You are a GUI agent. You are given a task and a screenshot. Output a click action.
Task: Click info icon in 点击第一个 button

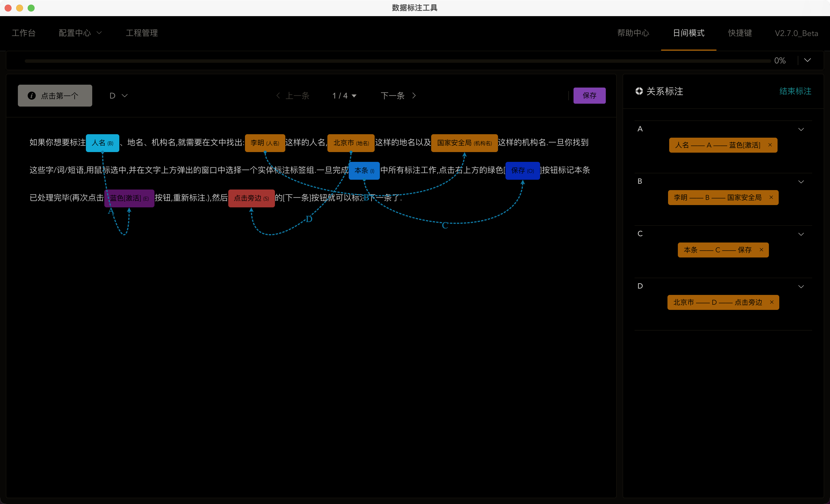click(32, 96)
